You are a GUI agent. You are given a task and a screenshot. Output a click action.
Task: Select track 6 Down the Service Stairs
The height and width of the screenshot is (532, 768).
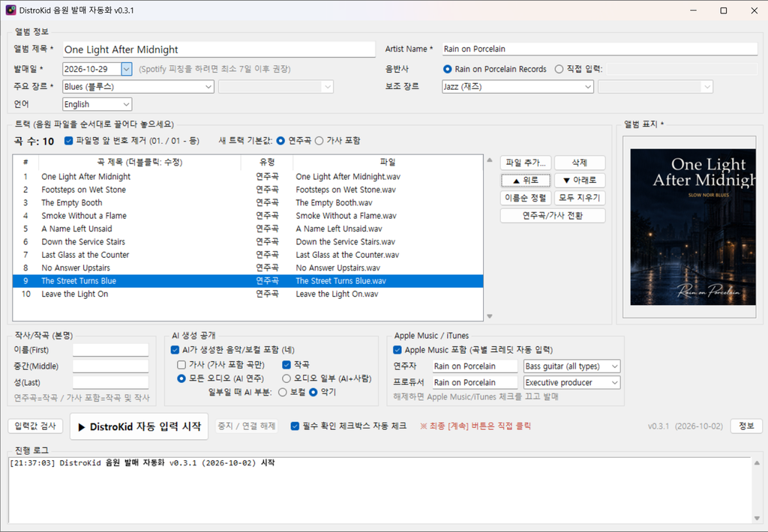[x=247, y=242]
